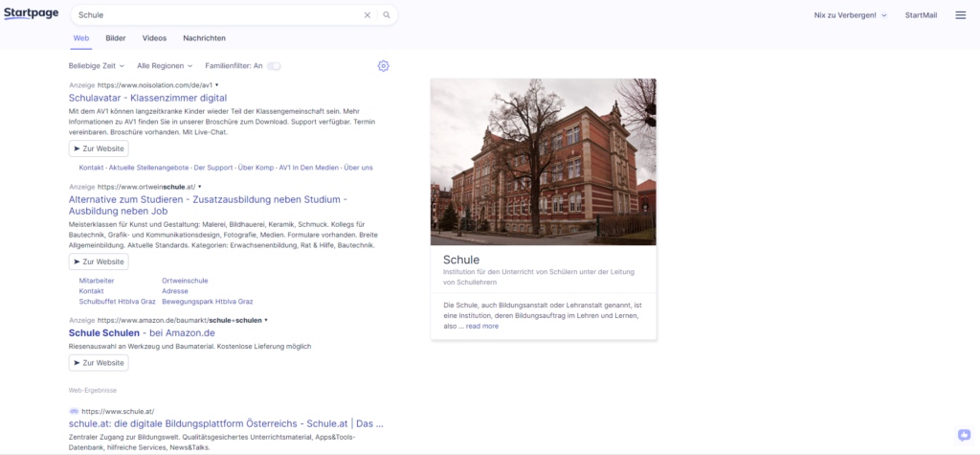This screenshot has width=980, height=455.
Task: Open the Ortweinschule sitelink
Action: 185,281
